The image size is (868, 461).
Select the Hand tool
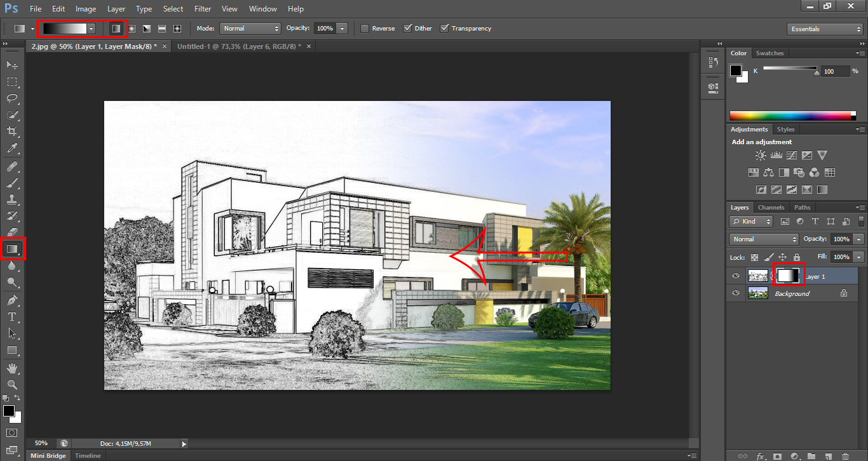(x=12, y=368)
